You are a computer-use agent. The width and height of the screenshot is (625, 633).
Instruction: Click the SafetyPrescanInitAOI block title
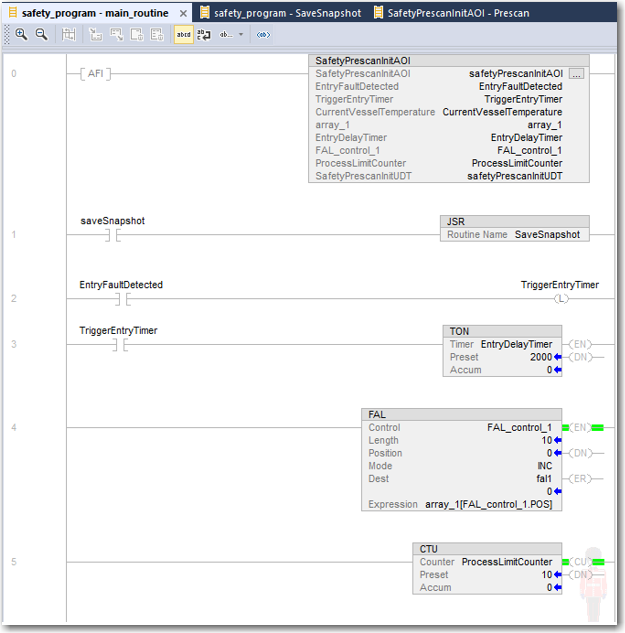(363, 61)
